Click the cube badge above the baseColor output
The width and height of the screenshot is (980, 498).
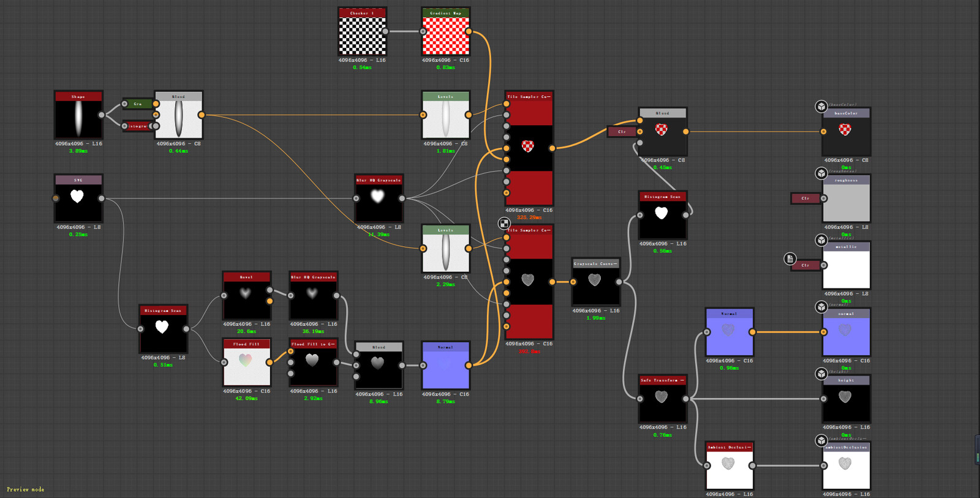(821, 107)
